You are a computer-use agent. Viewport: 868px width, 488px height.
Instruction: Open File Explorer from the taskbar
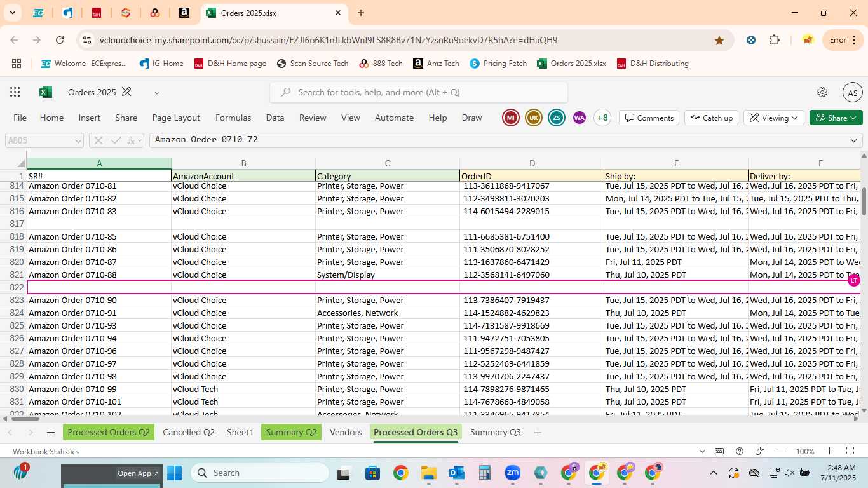[428, 473]
